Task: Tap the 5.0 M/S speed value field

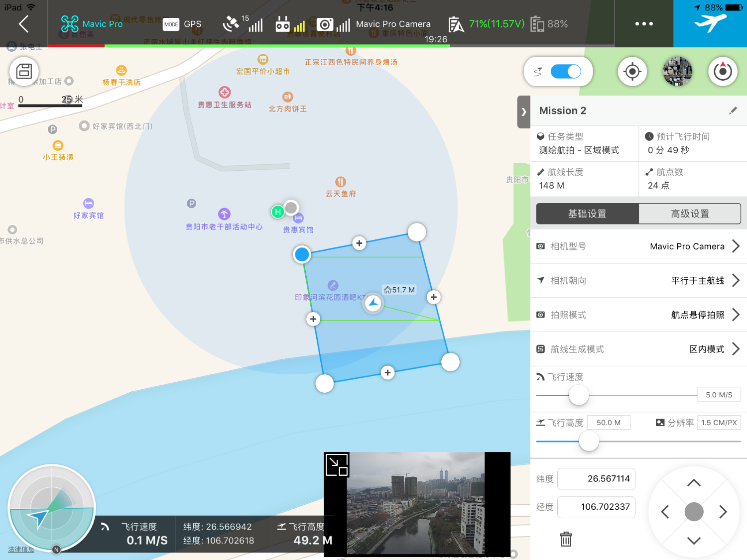Action: click(719, 395)
